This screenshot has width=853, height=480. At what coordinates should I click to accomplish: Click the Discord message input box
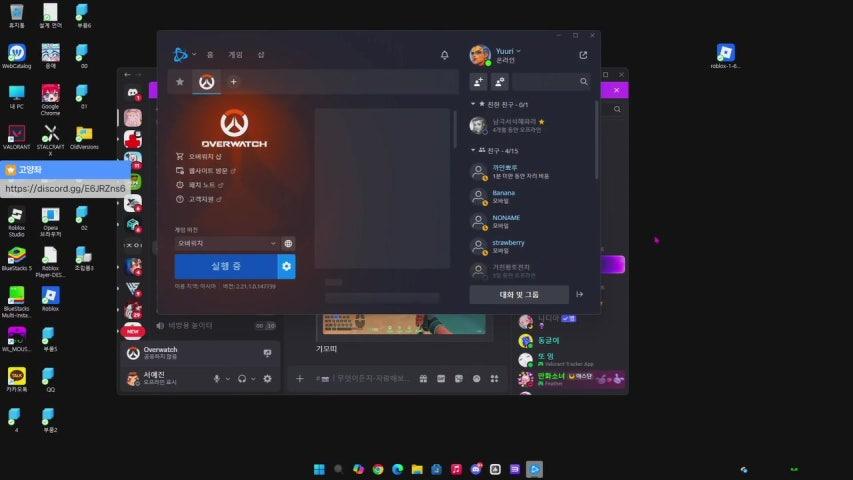point(362,378)
